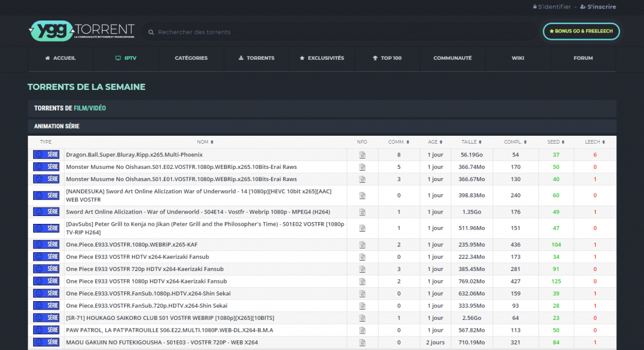Screen dimensions: 644x350
Task: Open the Film/Vidéo category link
Action: click(x=90, y=108)
